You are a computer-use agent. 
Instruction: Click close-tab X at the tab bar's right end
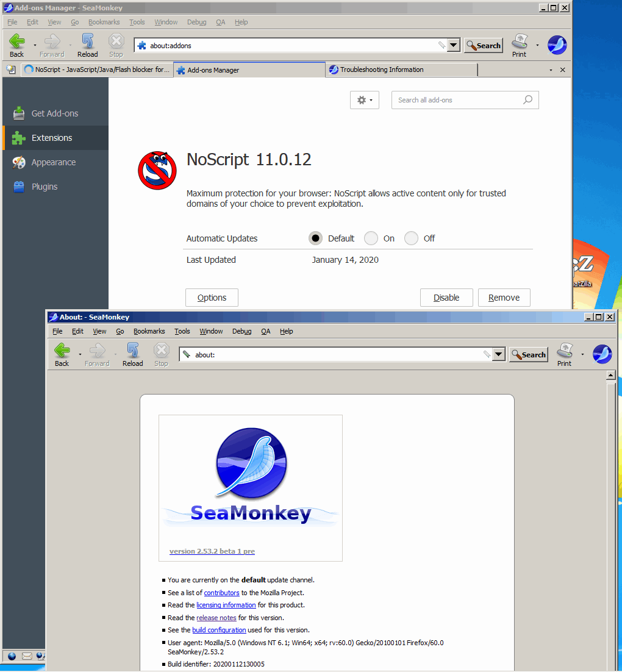point(562,70)
